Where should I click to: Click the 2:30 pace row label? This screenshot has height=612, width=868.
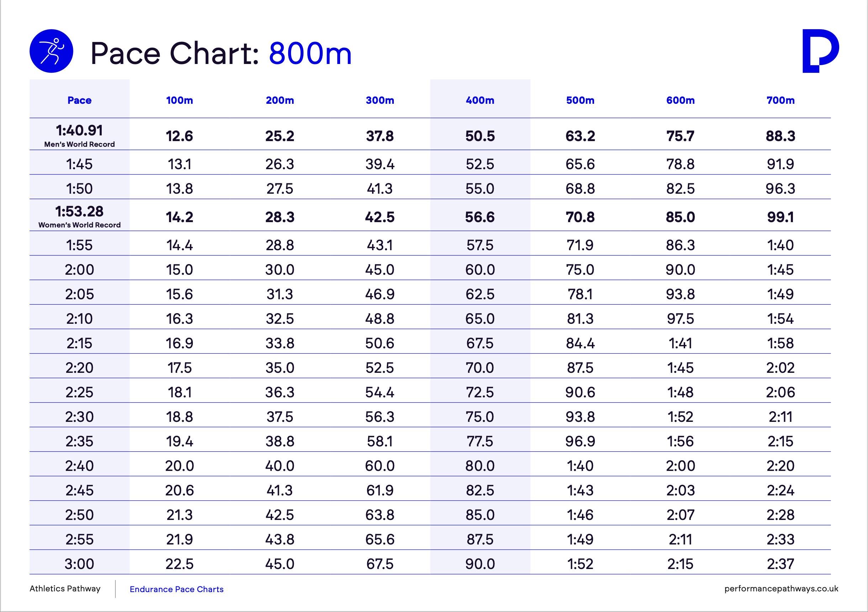coord(79,417)
